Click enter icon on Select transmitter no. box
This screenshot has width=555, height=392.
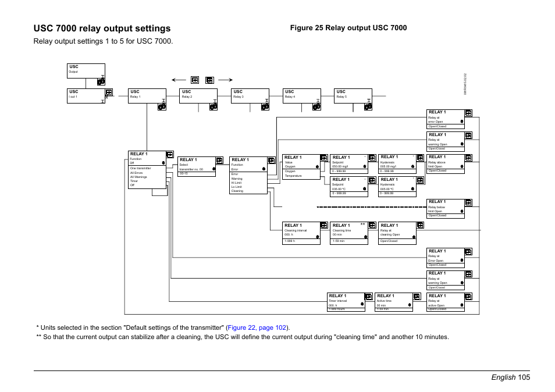pos(219,161)
